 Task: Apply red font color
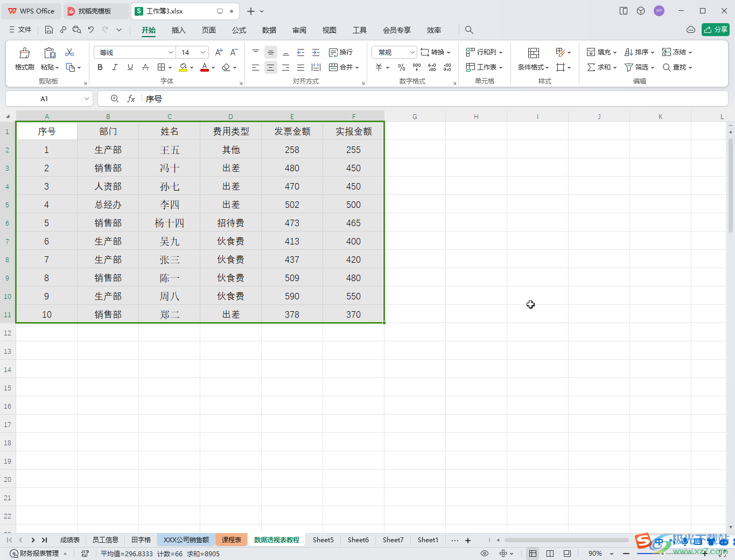click(x=205, y=67)
